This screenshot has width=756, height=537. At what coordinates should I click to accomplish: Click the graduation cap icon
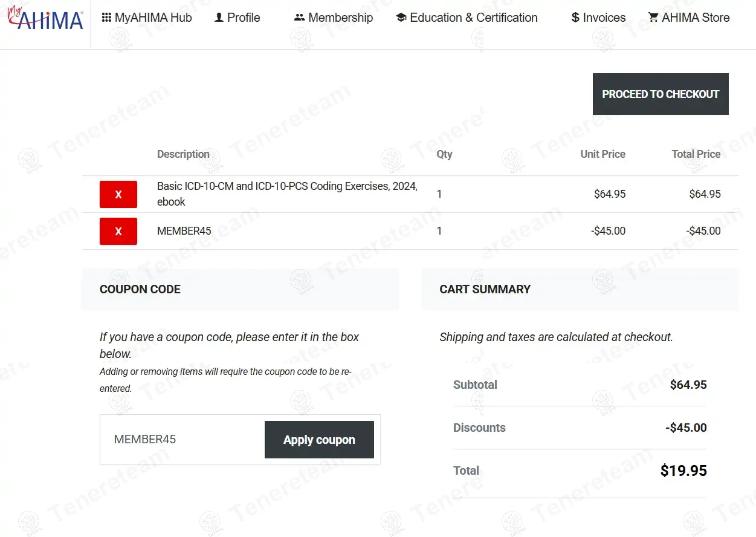[x=401, y=18]
